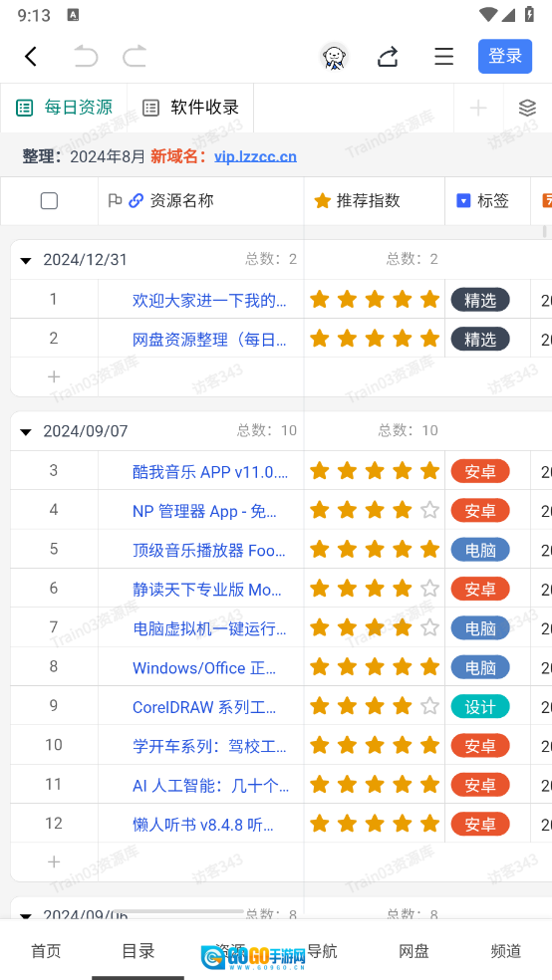The height and width of the screenshot is (980, 552).
Task: Open AI 人工智能：几十个 link
Action: click(x=210, y=785)
